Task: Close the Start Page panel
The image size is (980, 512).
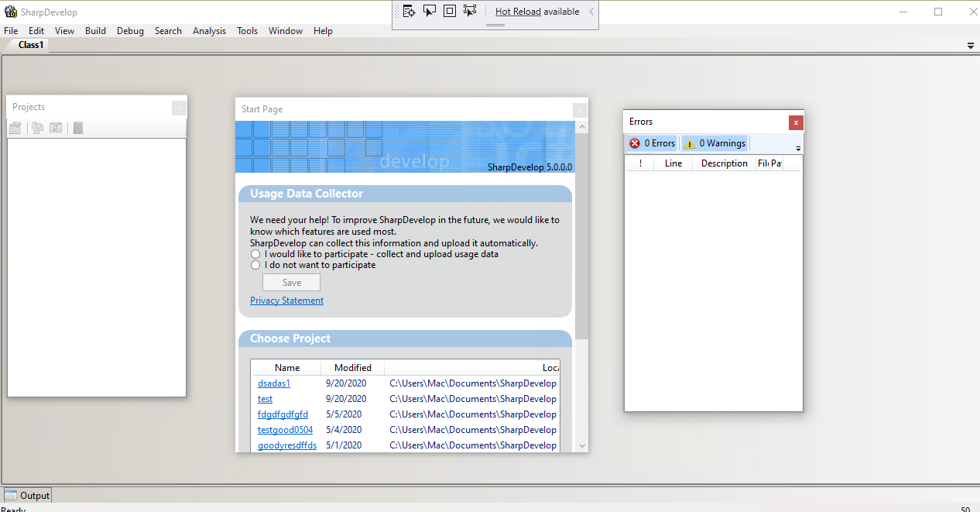Action: [x=580, y=110]
